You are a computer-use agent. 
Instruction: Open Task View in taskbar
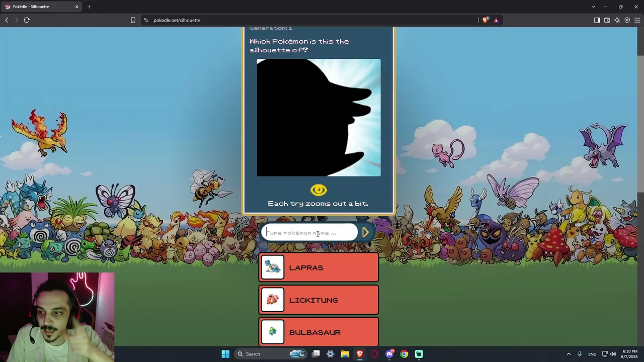tap(316, 354)
